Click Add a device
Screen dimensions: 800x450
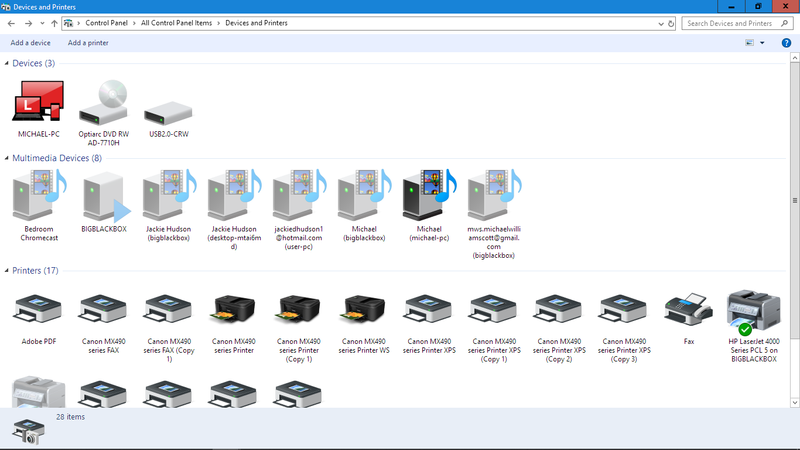point(31,43)
